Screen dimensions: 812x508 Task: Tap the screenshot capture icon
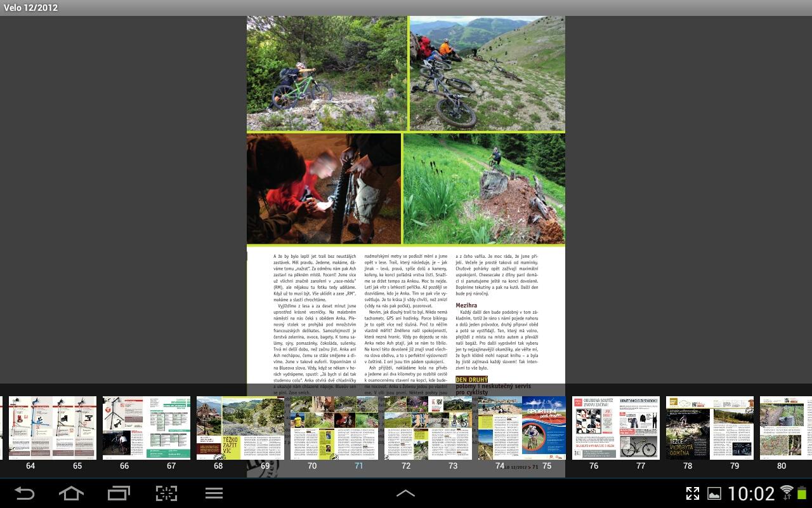click(166, 493)
